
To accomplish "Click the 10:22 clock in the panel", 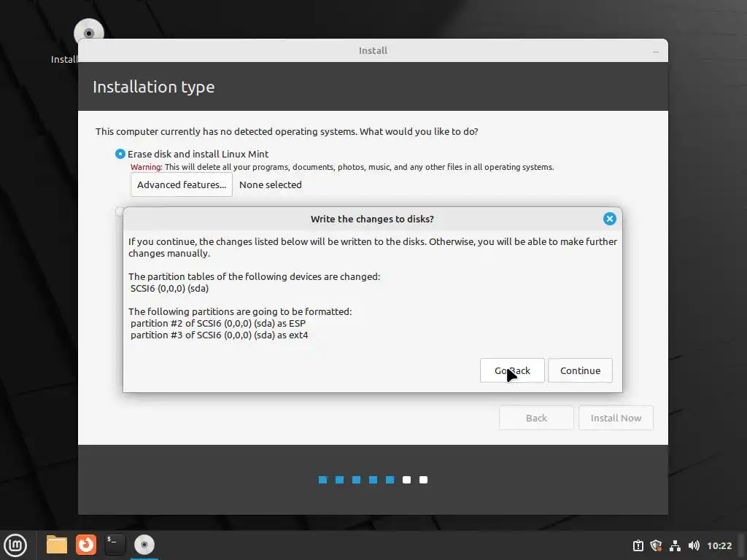I will point(719,545).
